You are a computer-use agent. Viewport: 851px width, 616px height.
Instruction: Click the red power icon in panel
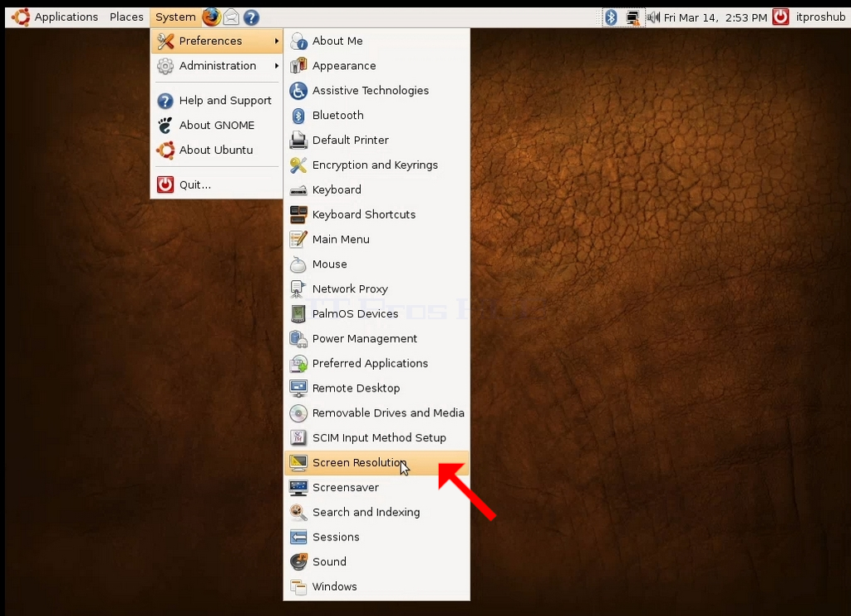click(x=780, y=17)
